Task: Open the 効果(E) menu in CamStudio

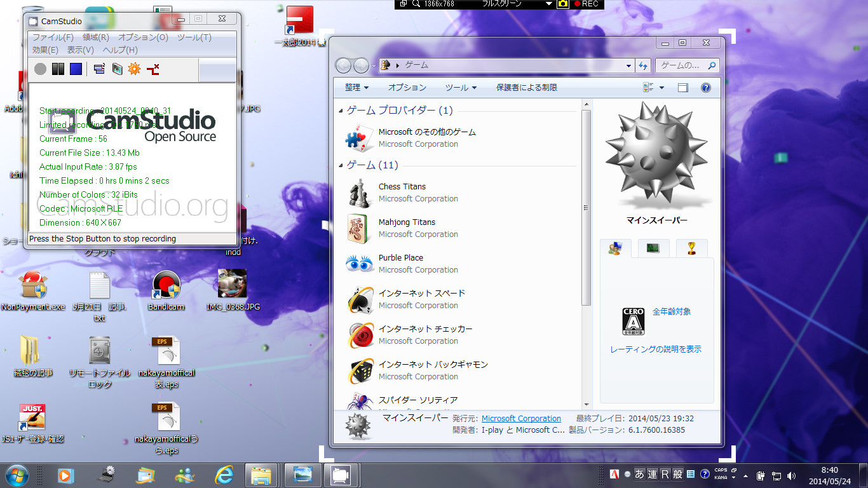Action: pyautogui.click(x=45, y=50)
